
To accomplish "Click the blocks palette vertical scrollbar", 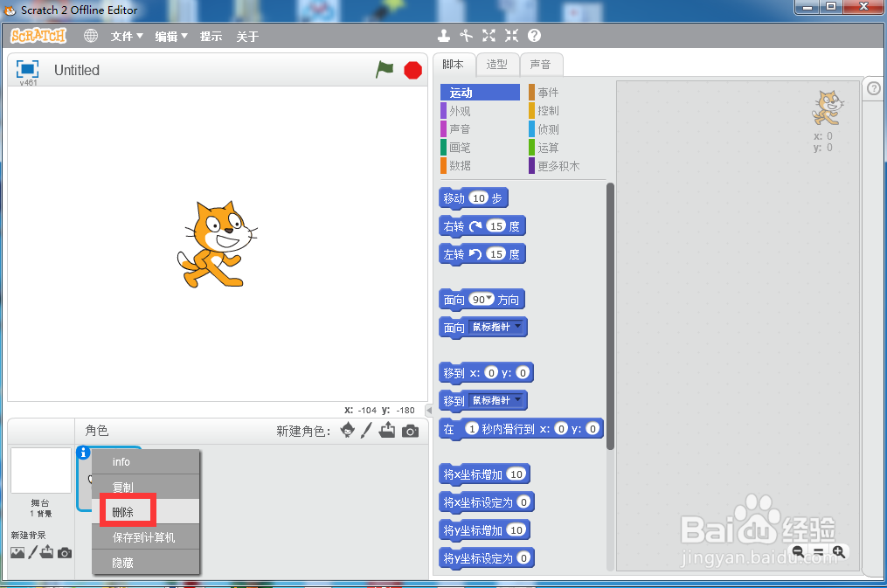I will point(610,316).
